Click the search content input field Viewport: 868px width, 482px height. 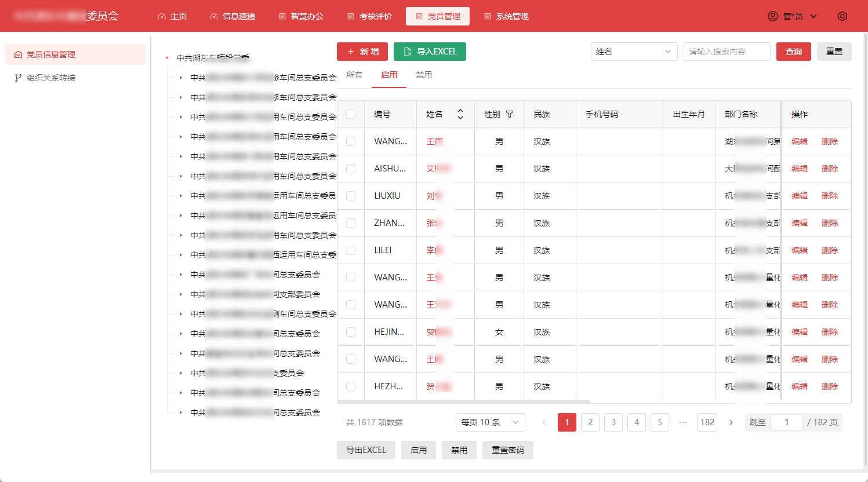point(727,52)
